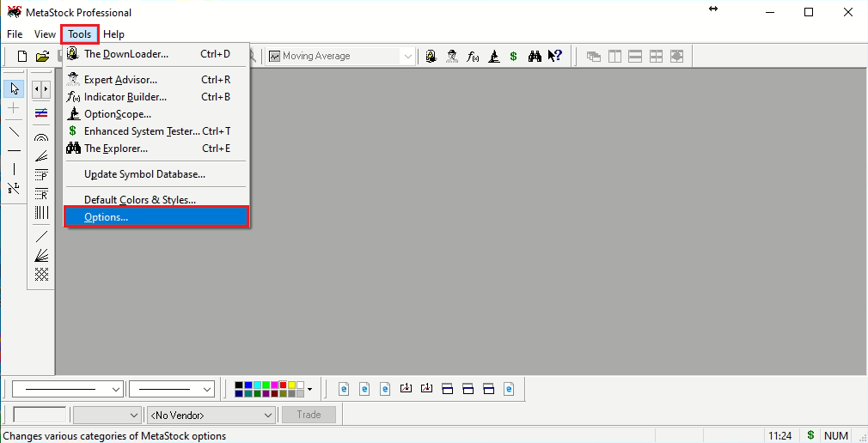The image size is (868, 443).
Task: Select the horizontal line drawing tool
Action: click(14, 150)
